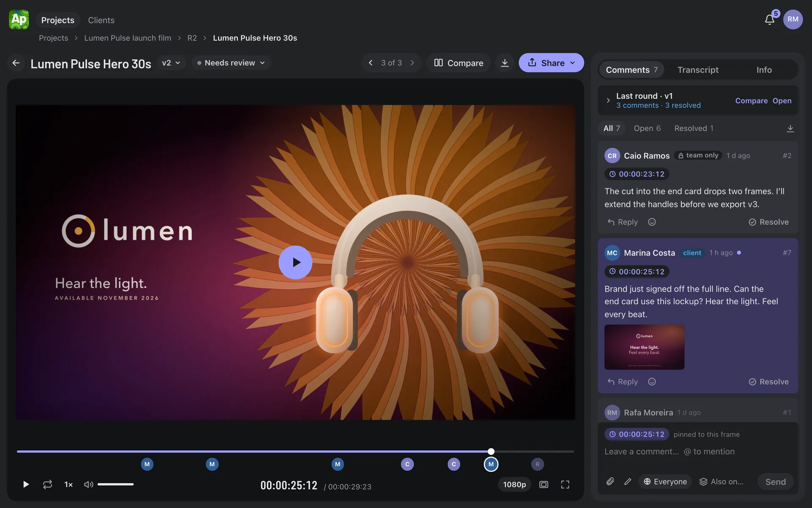Image resolution: width=812 pixels, height=508 pixels.
Task: Download the video with the toolbar download icon
Action: pyautogui.click(x=505, y=63)
